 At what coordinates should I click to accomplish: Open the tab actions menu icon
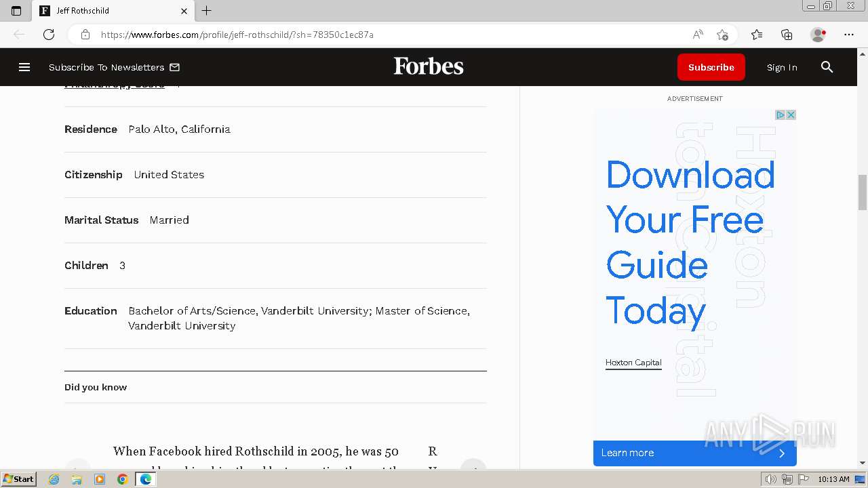point(16,11)
